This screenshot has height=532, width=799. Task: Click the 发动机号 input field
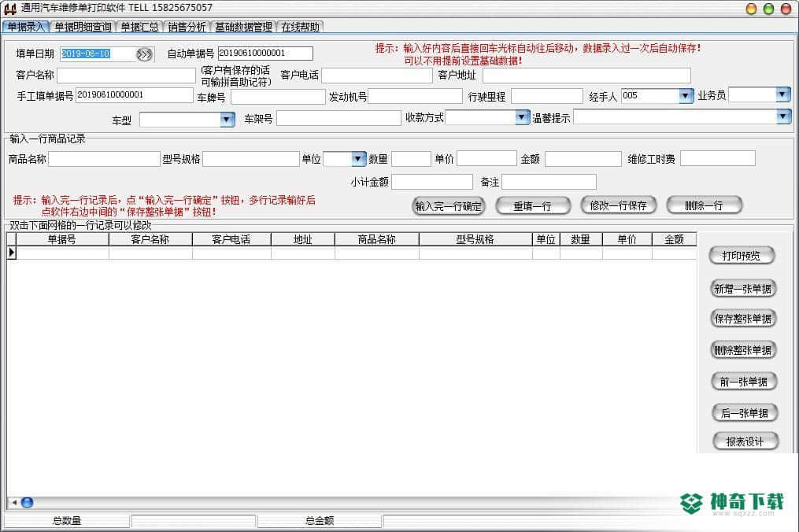416,96
